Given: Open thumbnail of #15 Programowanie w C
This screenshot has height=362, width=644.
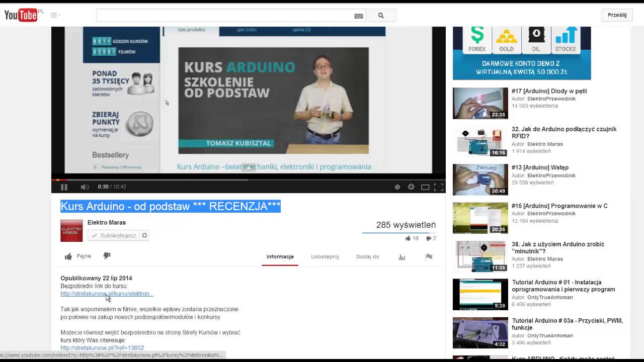Looking at the screenshot, I should 480,218.
